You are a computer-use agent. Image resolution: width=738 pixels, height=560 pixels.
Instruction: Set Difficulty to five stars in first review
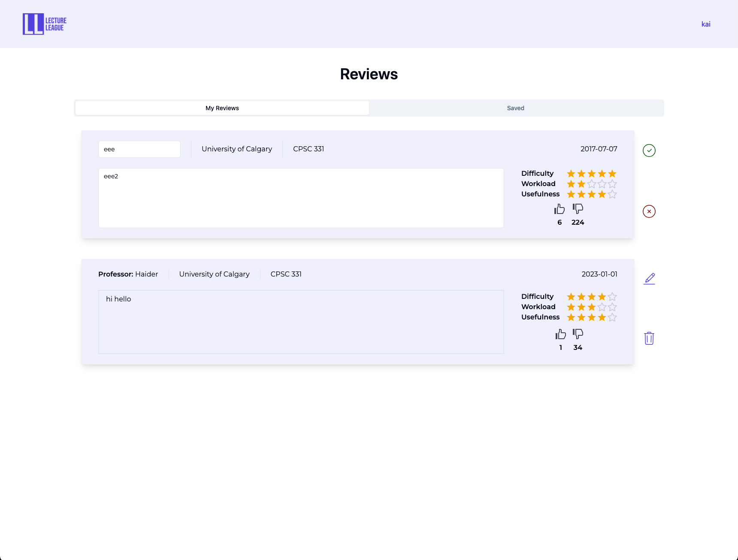coord(612,174)
